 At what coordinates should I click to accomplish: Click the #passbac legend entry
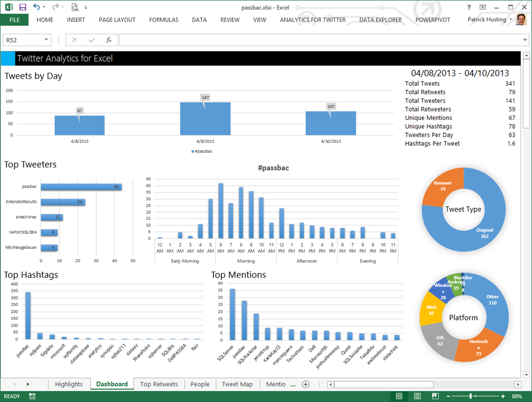pyautogui.click(x=202, y=151)
